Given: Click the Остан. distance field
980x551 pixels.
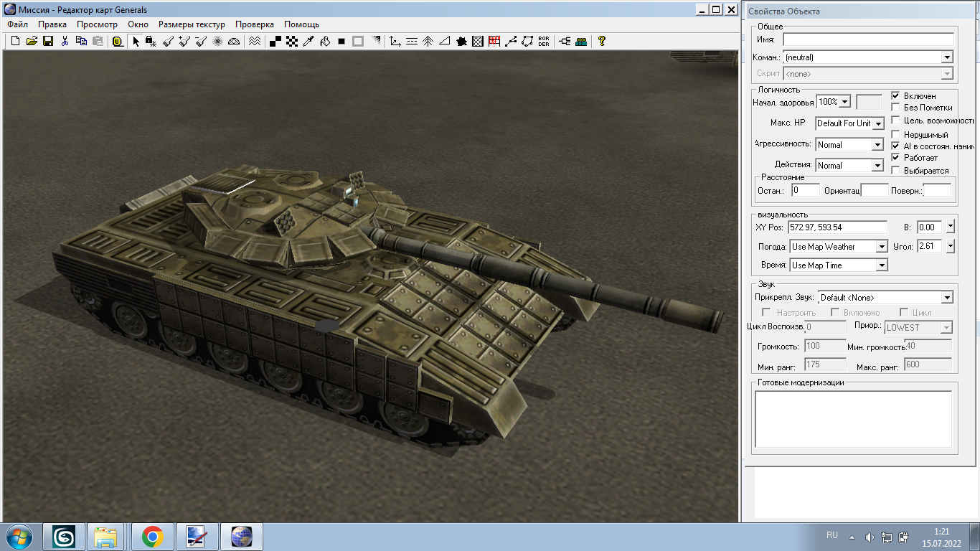Looking at the screenshot, I should click(806, 190).
